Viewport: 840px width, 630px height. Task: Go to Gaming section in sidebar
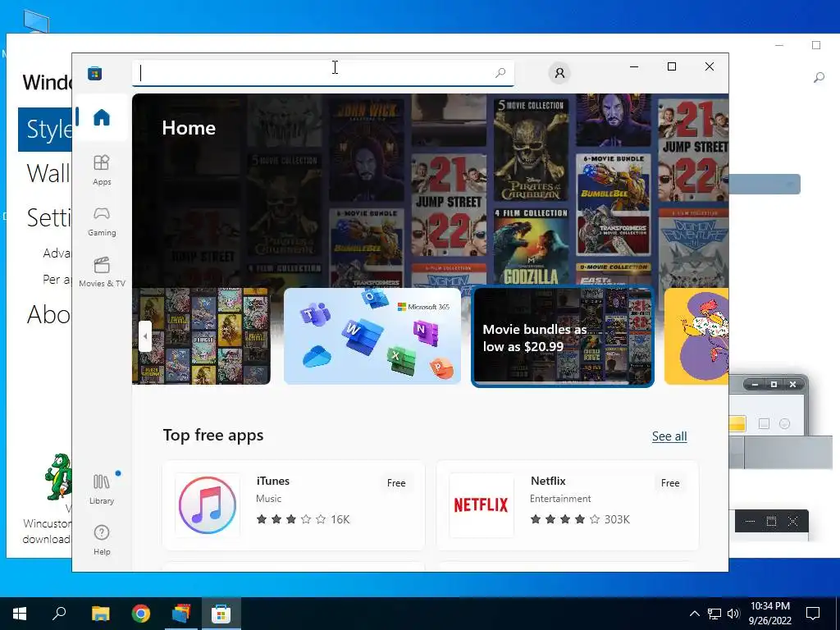pyautogui.click(x=101, y=221)
